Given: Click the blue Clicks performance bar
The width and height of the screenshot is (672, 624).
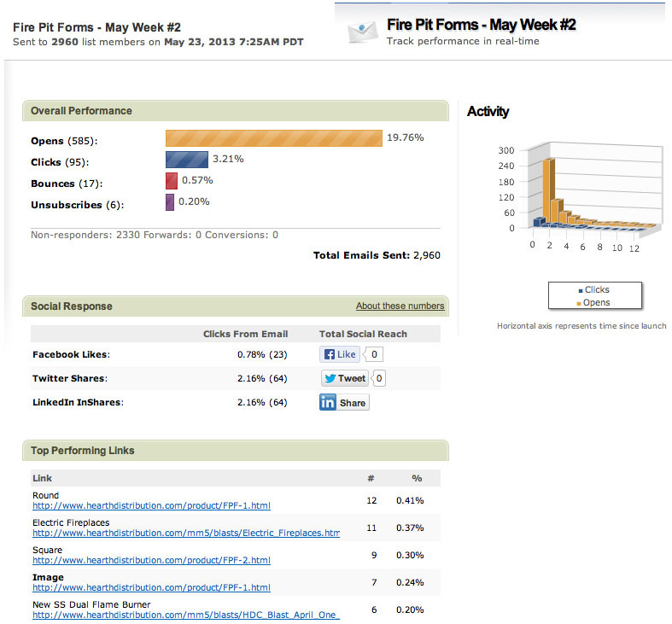Looking at the screenshot, I should pos(186,160).
